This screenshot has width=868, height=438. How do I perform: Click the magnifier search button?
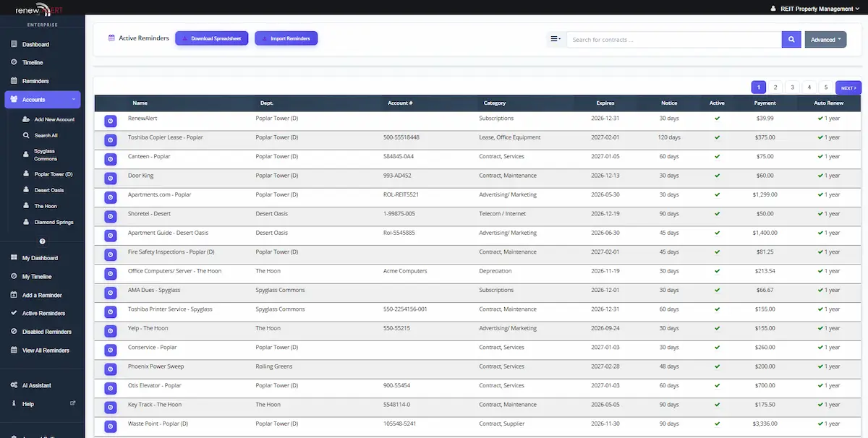pyautogui.click(x=791, y=40)
